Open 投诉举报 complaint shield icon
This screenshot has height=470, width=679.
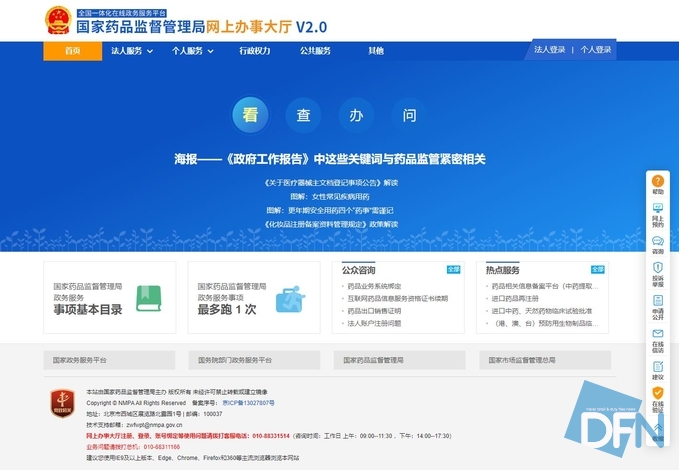click(658, 267)
